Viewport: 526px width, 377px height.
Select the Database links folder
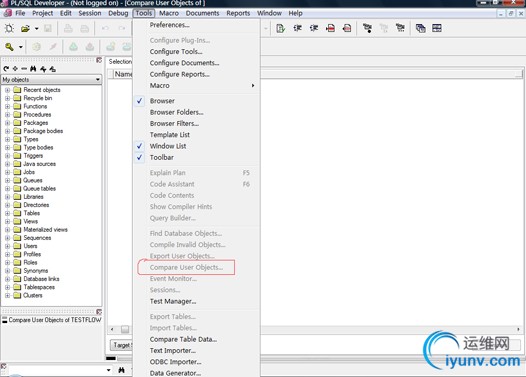pos(41,279)
